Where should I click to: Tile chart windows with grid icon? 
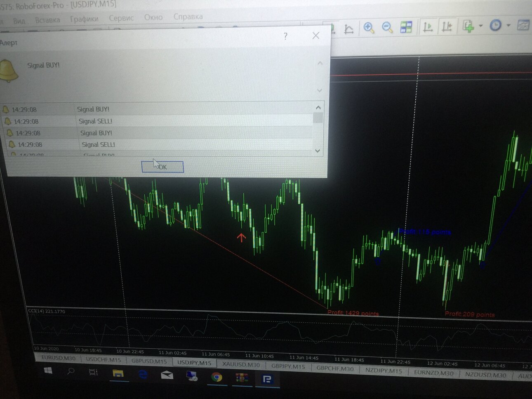click(406, 27)
